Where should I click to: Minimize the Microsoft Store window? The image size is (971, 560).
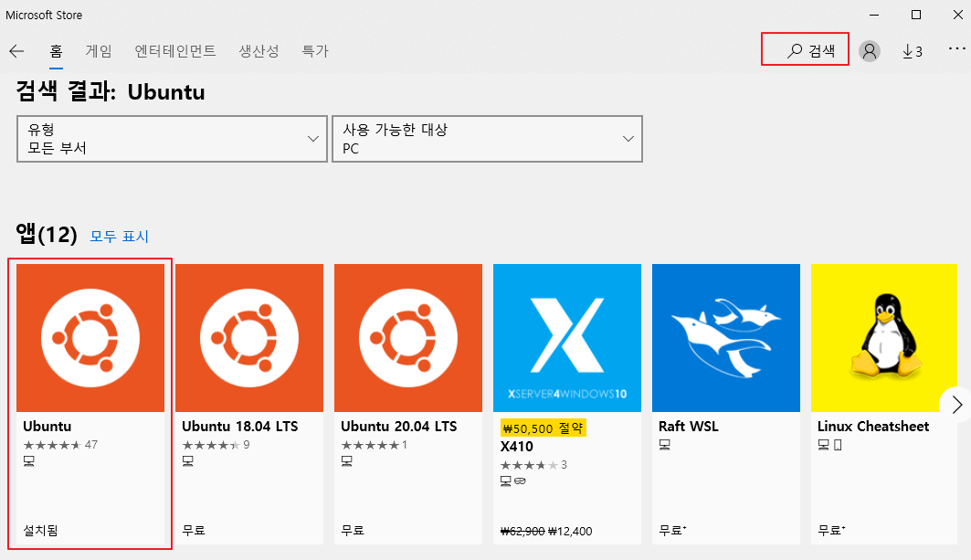[x=874, y=15]
